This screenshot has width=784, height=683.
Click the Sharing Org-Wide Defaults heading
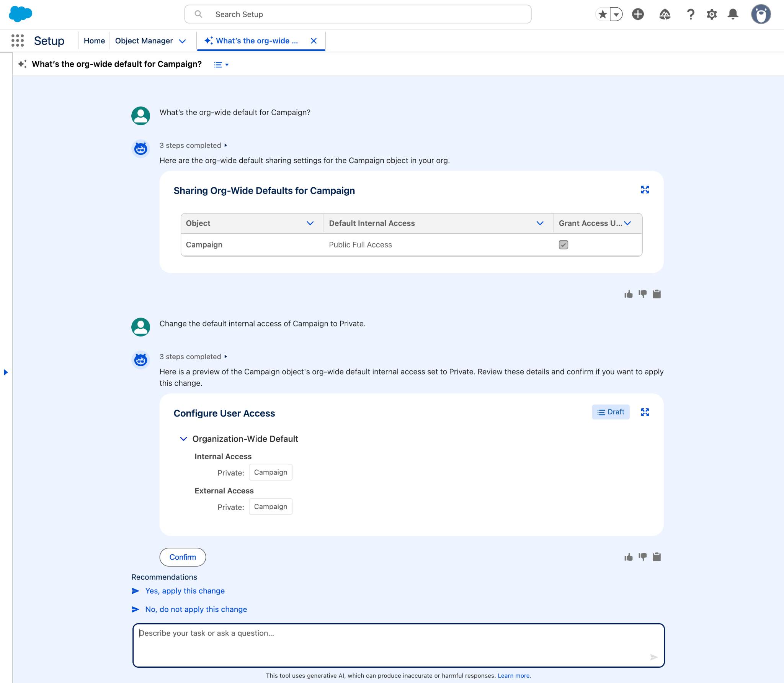tap(264, 191)
